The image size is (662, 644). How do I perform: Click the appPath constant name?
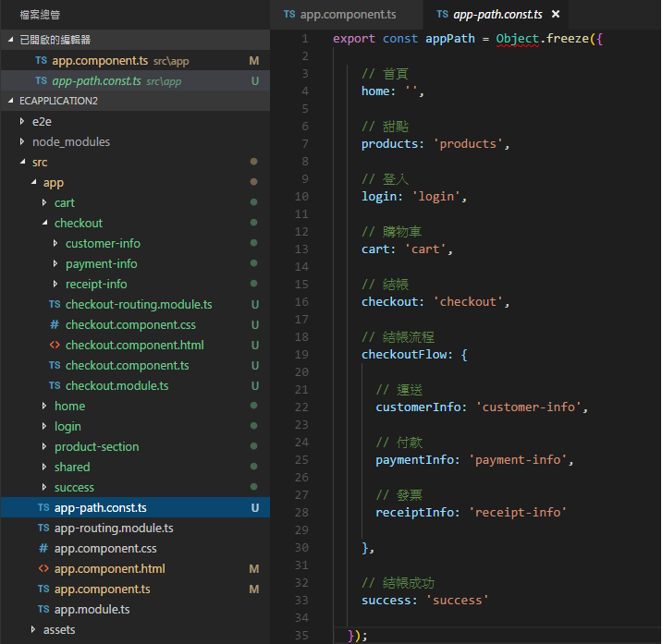(x=450, y=39)
